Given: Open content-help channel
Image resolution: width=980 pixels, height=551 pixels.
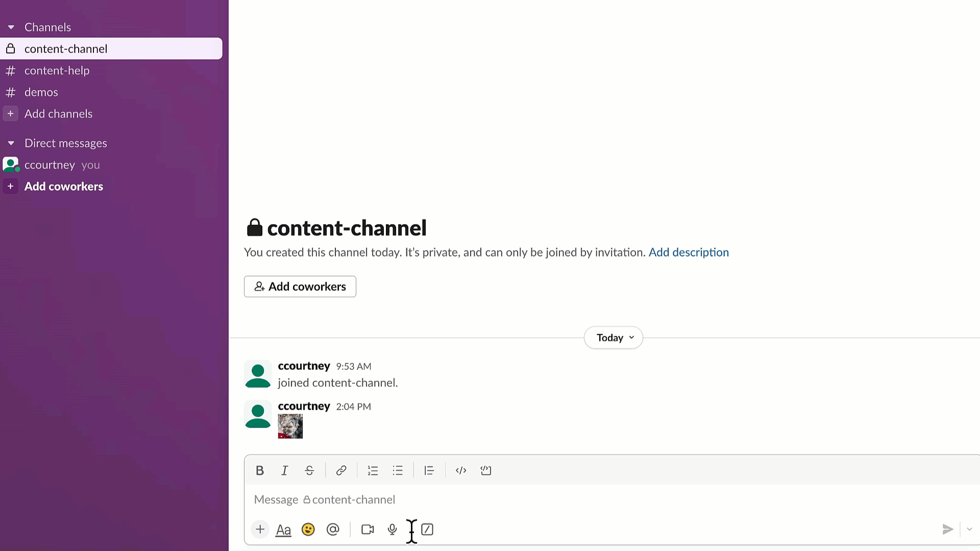Looking at the screenshot, I should (x=57, y=70).
